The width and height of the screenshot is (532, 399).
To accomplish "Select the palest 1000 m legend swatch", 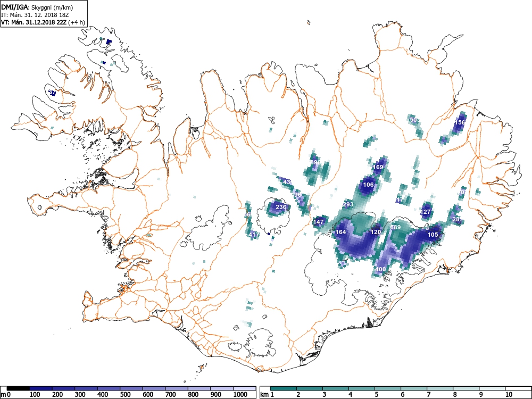I will (245, 388).
